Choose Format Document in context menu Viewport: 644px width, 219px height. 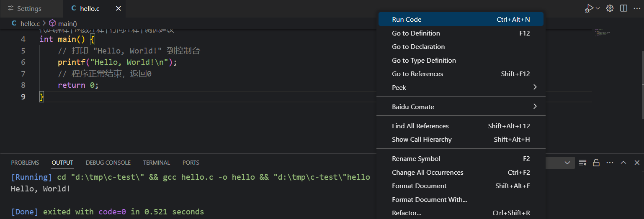pos(461,186)
